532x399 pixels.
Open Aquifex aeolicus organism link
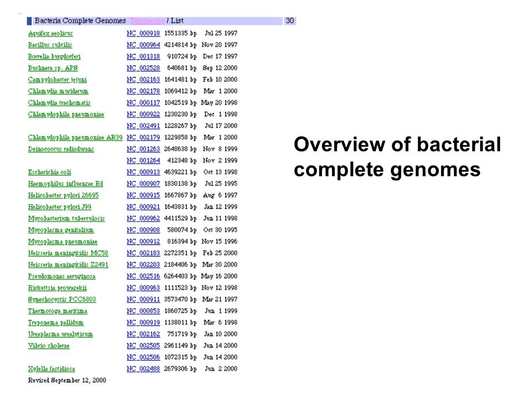pos(50,33)
